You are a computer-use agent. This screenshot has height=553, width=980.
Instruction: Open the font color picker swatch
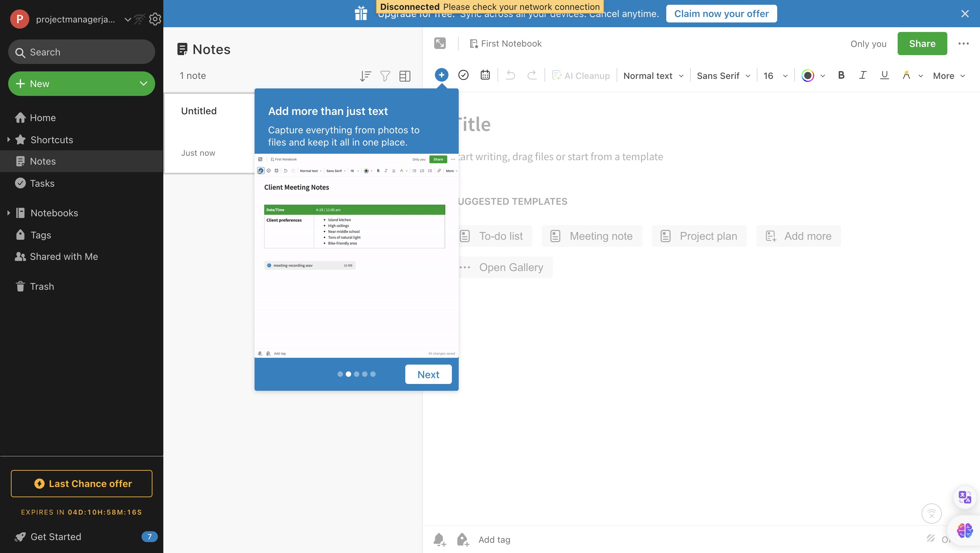(x=808, y=75)
